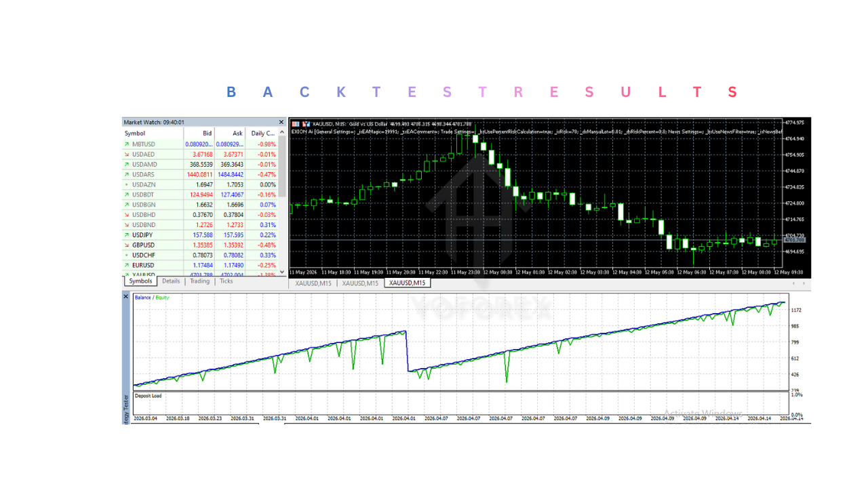Click the EXION AI settings text on chart

tap(536, 131)
